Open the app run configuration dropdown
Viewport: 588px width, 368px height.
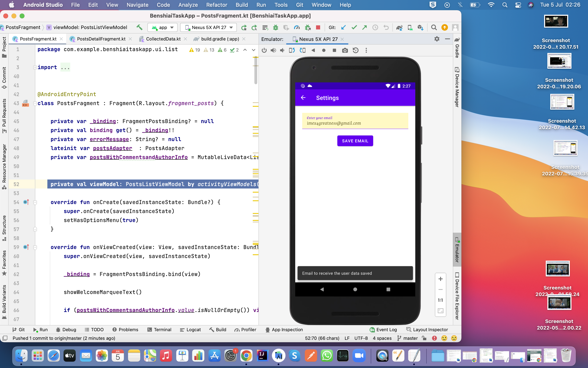pyautogui.click(x=163, y=28)
